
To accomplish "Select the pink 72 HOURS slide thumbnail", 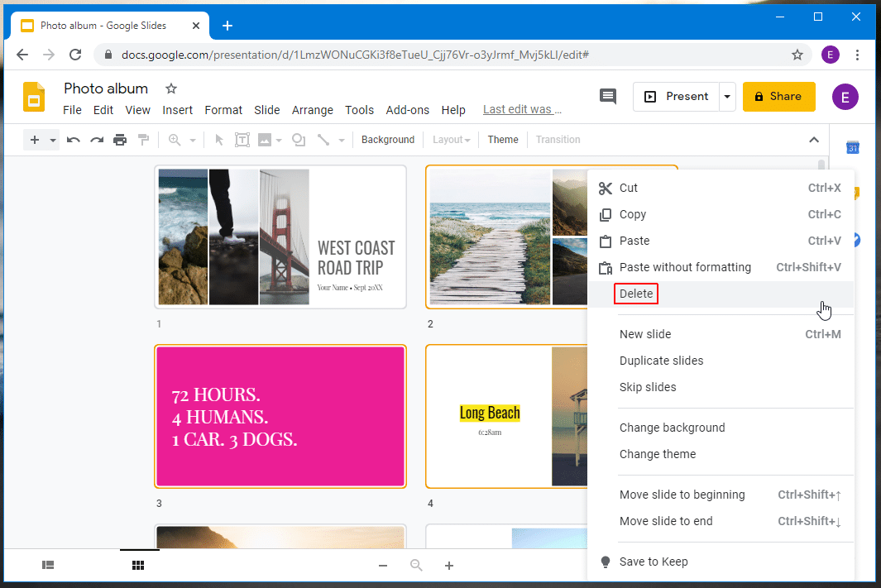I will coord(279,416).
